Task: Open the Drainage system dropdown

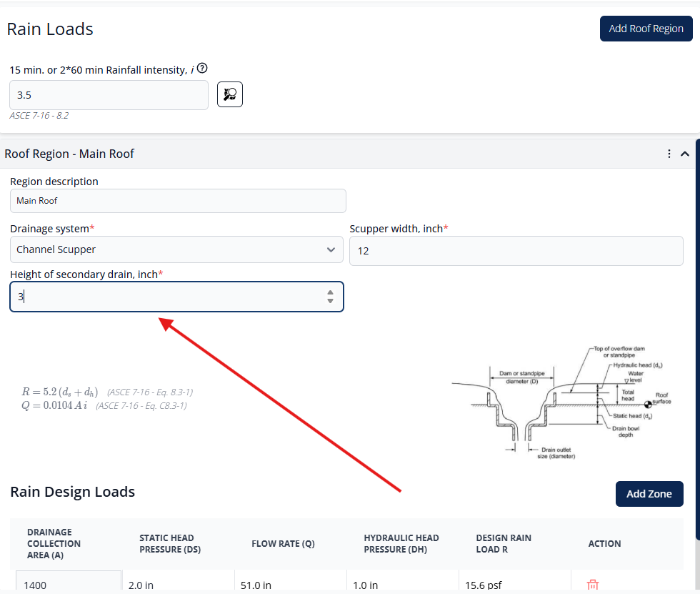Action: click(177, 249)
